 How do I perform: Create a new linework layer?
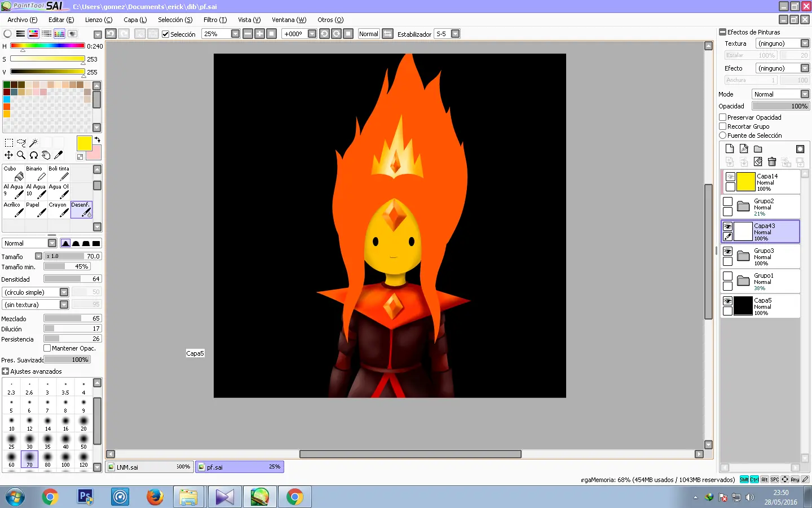744,149
